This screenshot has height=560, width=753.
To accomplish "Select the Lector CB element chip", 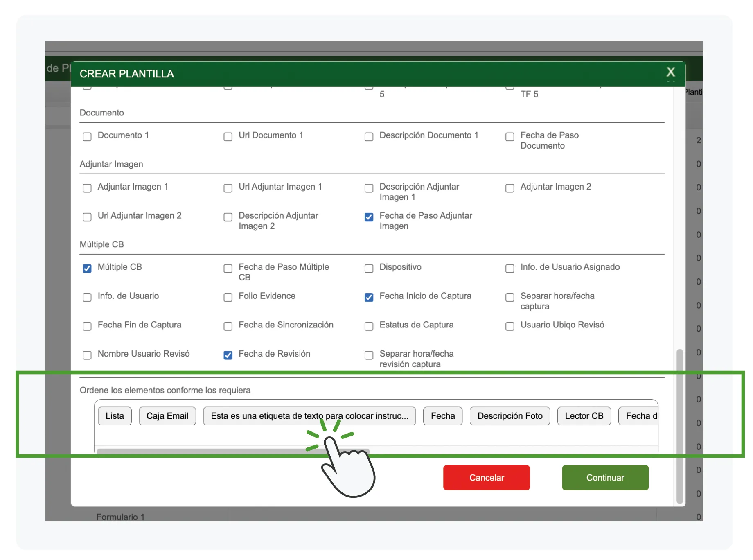I will (x=584, y=416).
